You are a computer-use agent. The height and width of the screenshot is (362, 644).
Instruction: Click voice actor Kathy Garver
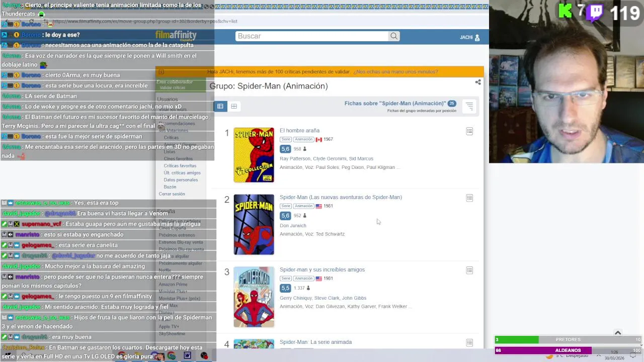coord(361,307)
